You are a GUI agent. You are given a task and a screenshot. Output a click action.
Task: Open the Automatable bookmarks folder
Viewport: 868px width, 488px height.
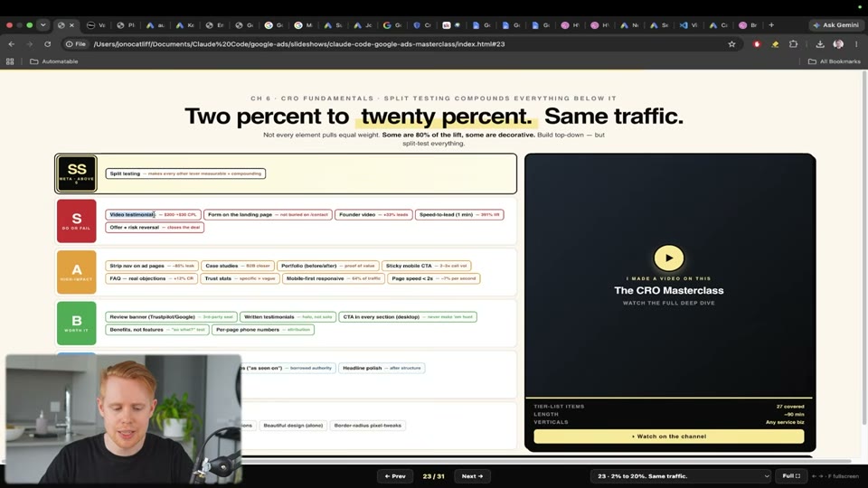[53, 61]
